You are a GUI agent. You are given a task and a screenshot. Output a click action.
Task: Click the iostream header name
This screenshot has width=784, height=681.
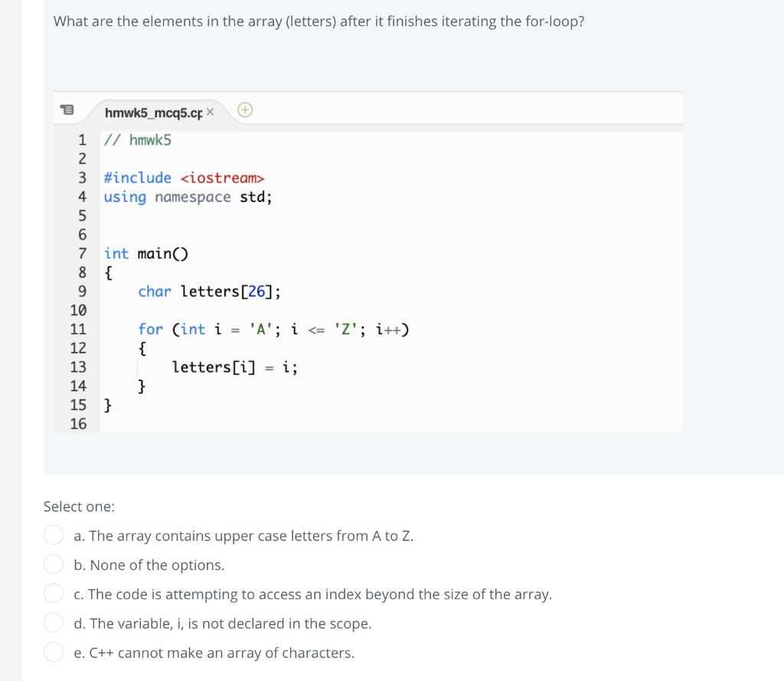(x=223, y=178)
